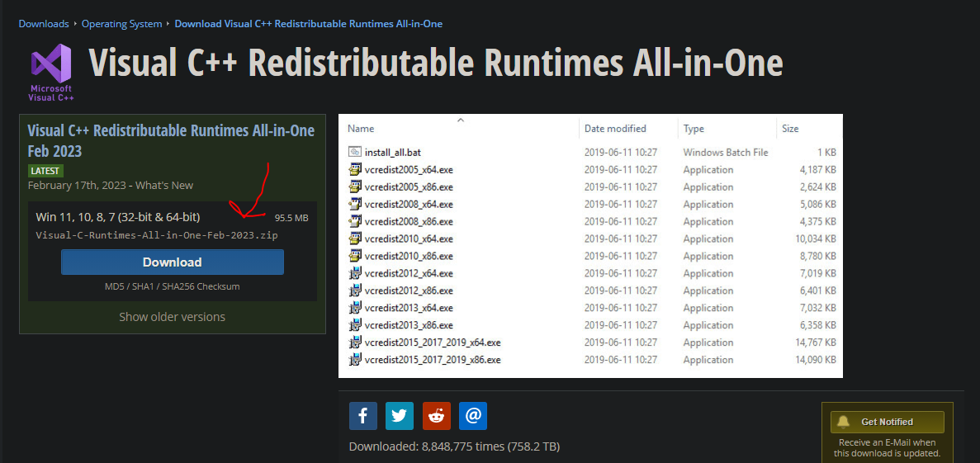Click the bell icon in Get Notified
980x463 pixels.
(843, 422)
